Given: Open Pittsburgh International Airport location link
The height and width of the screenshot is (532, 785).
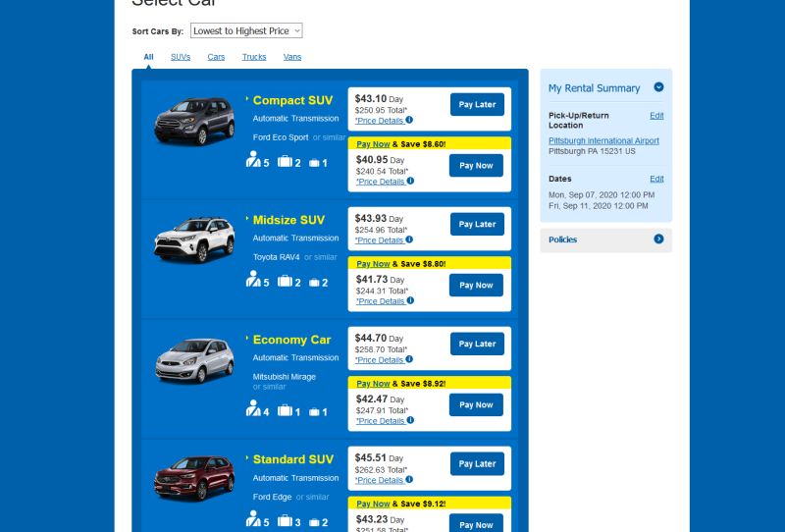Looking at the screenshot, I should click(x=603, y=140).
